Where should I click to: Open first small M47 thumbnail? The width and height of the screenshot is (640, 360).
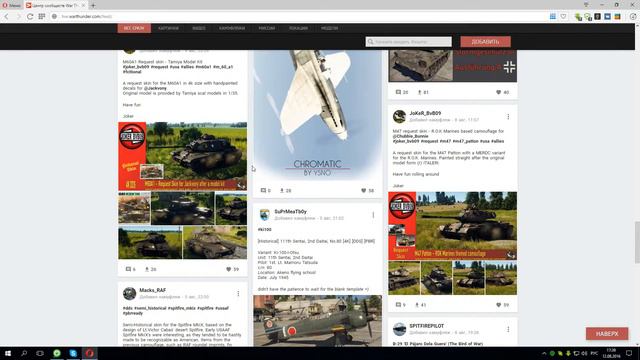tap(404, 278)
